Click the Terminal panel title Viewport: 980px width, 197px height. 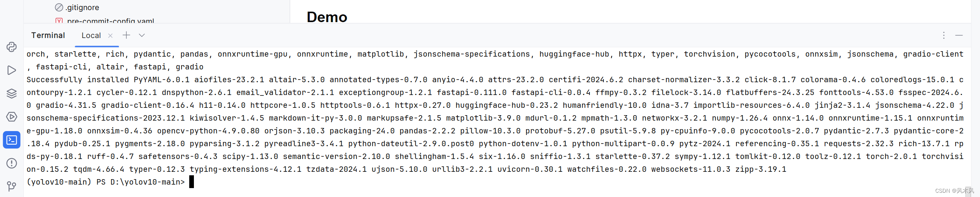coord(48,35)
